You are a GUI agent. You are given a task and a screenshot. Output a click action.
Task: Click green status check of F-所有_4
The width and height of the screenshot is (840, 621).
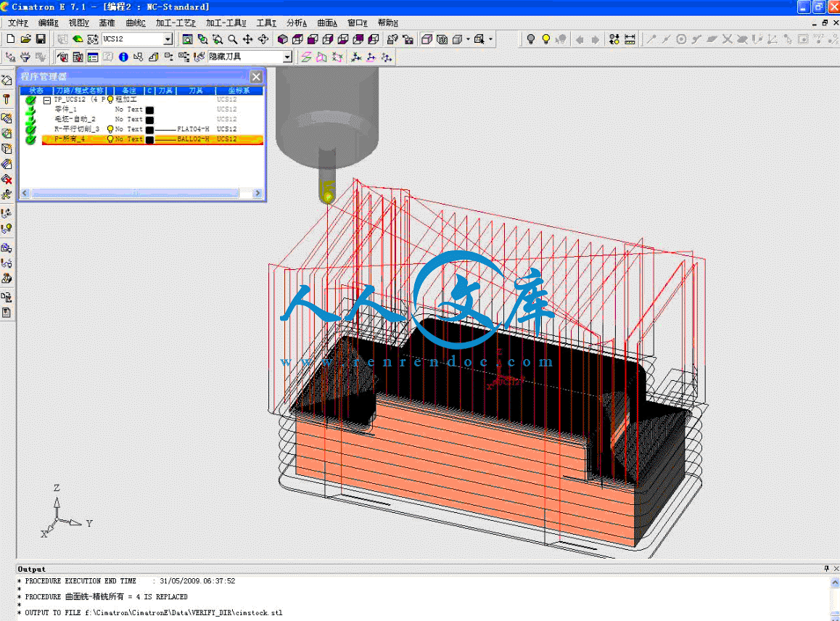point(30,139)
